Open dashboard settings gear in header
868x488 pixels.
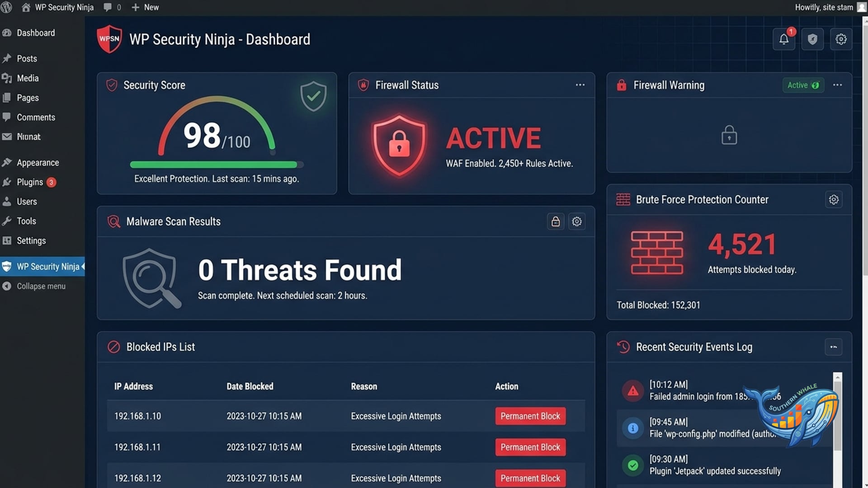(841, 39)
